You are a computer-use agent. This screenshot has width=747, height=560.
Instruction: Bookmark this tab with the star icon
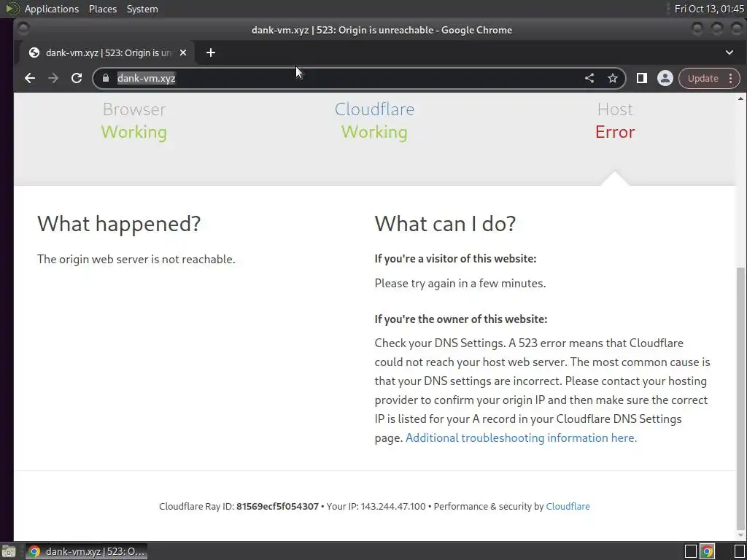point(613,78)
